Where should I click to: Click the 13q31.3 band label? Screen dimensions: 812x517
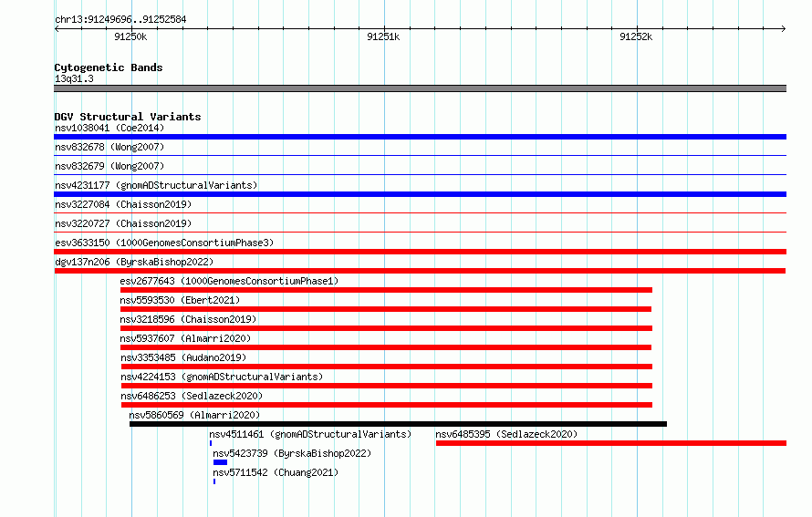tap(74, 78)
